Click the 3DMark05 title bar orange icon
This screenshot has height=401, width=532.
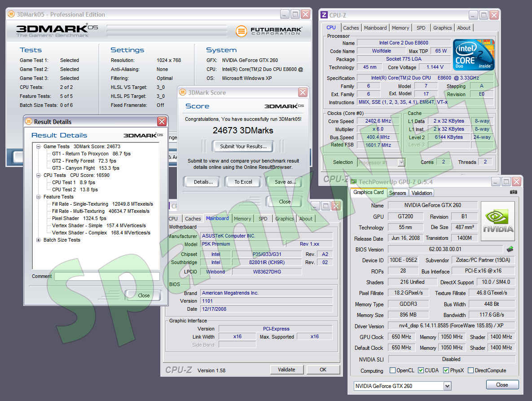tap(11, 14)
